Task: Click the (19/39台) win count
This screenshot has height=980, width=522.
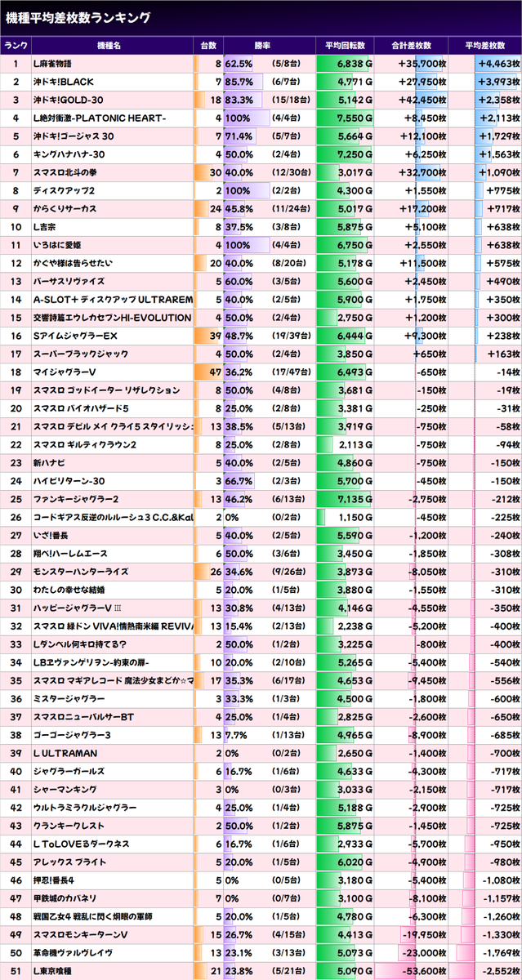Action: click(288, 336)
